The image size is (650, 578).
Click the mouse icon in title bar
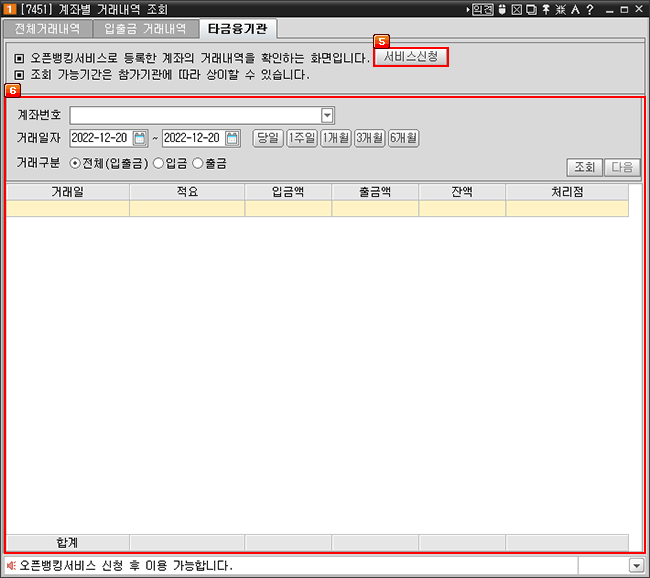[x=502, y=9]
